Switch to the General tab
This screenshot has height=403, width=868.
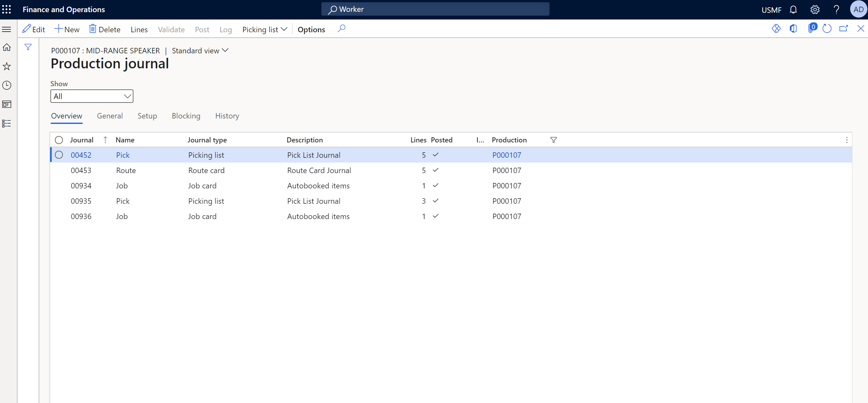click(109, 116)
